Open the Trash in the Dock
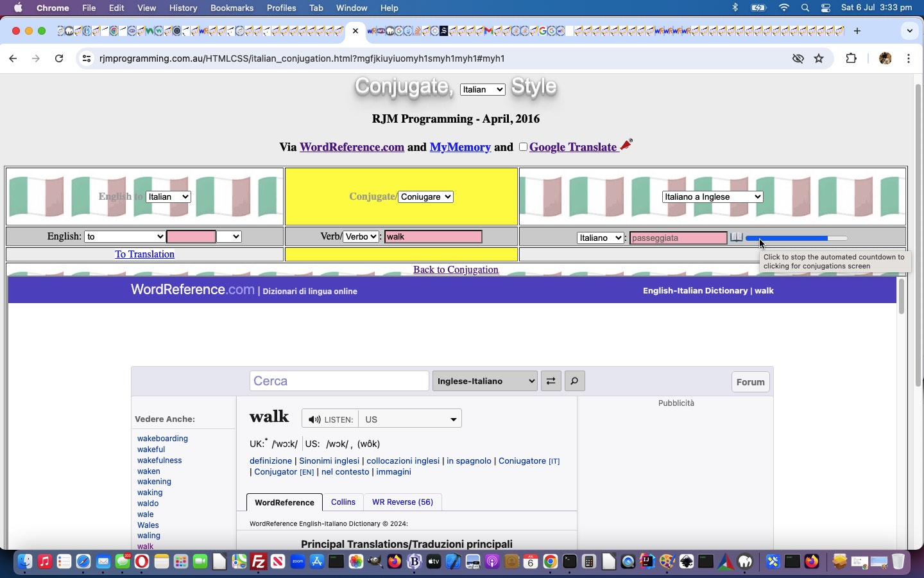 point(898,562)
